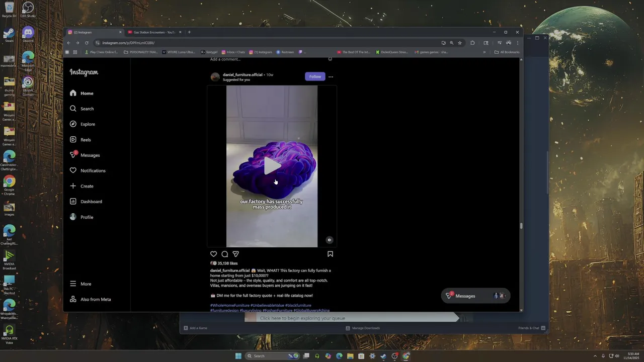Close the Instagram browser tab
The image size is (644, 362).
[120, 32]
